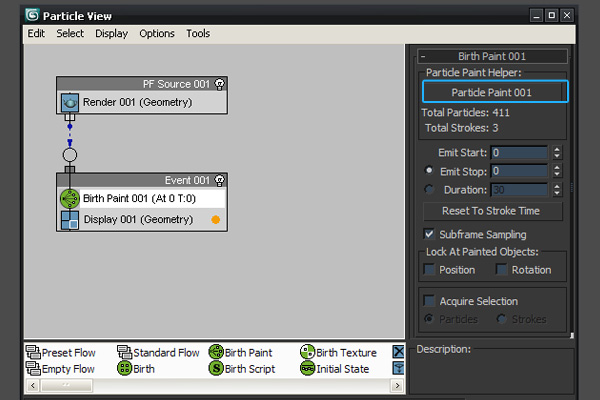
Task: Open the Tools menu
Action: point(198,33)
